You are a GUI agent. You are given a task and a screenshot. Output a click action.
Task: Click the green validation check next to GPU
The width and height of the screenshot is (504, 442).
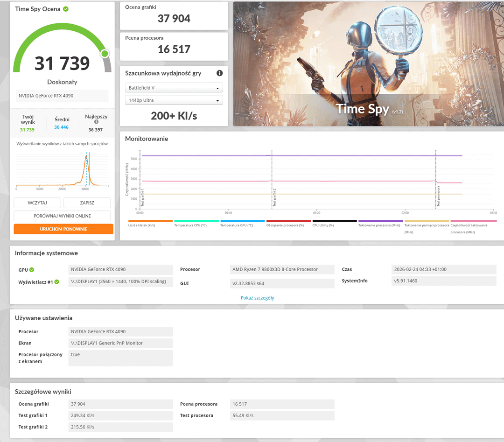pos(32,270)
